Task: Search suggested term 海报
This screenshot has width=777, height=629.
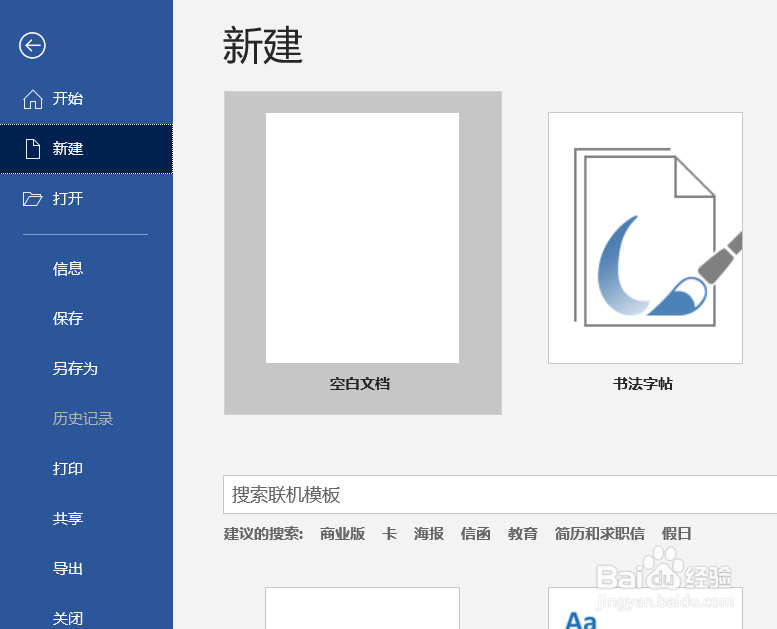Action: point(429,534)
